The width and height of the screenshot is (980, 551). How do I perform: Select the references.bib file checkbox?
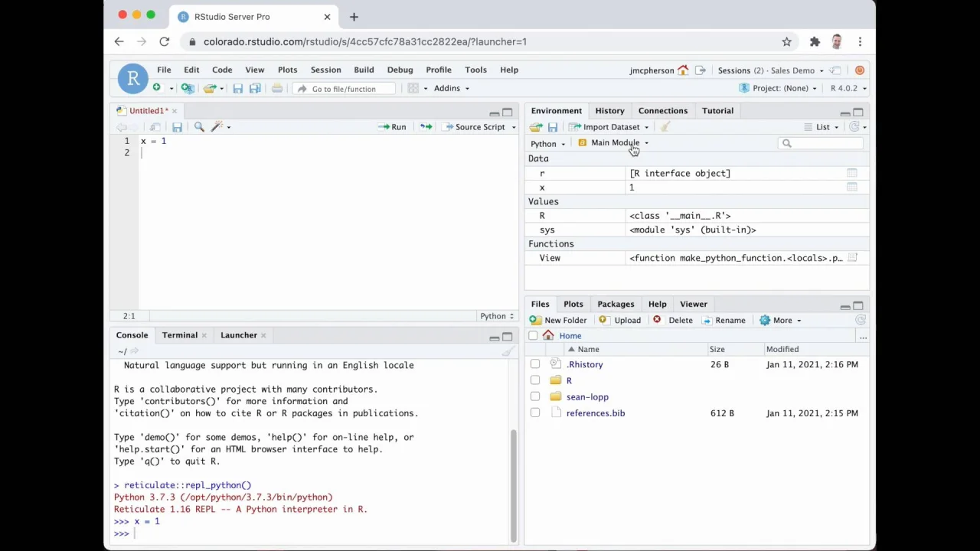tap(535, 413)
